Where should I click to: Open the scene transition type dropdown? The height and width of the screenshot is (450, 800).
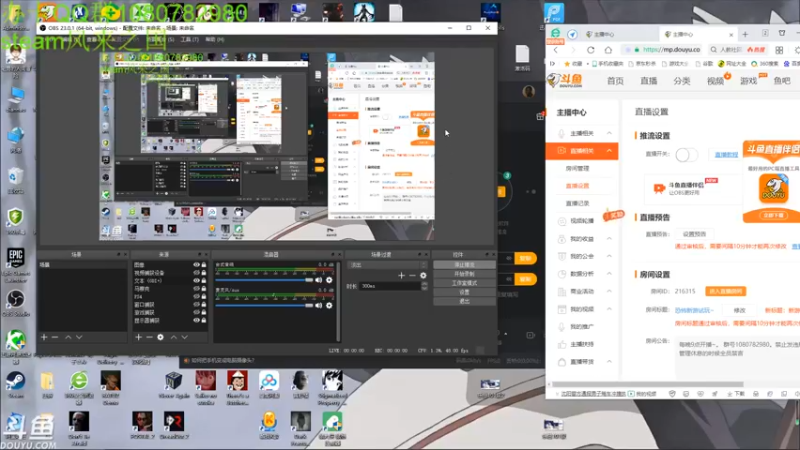click(x=388, y=265)
